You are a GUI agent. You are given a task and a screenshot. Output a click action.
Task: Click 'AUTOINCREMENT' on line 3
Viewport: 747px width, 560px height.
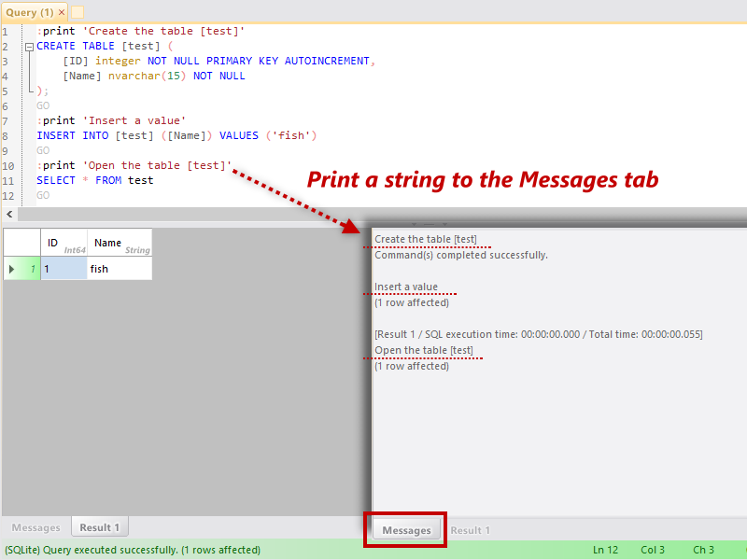(327, 61)
